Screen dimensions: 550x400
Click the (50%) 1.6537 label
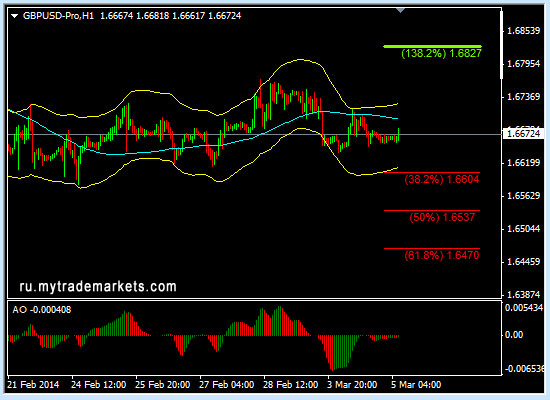click(x=442, y=218)
